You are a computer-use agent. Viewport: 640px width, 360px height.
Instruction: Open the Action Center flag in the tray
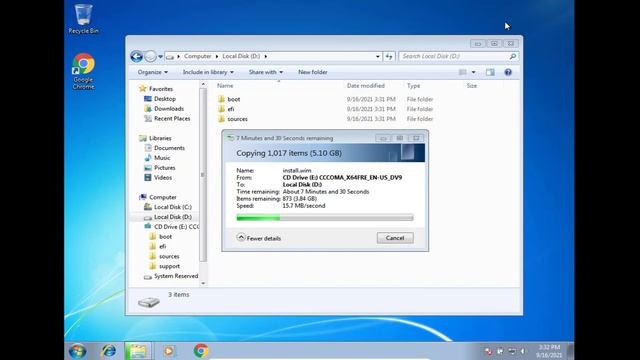click(500, 351)
